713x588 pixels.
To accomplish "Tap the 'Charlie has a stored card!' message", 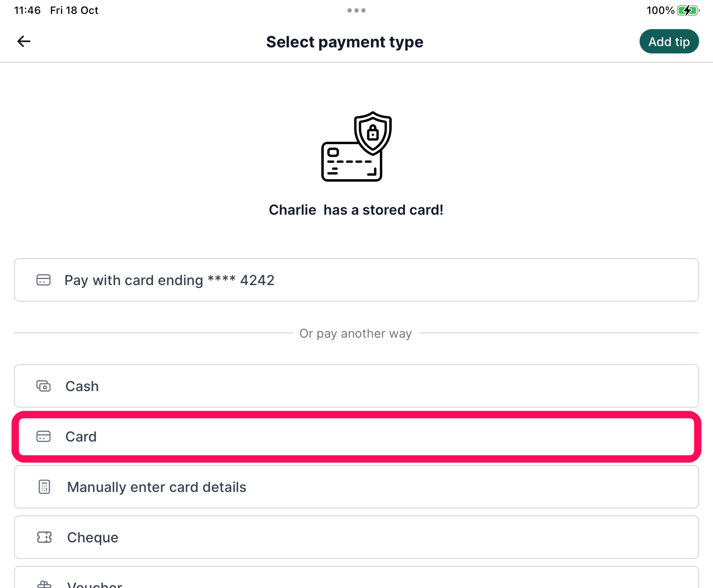I will click(x=356, y=210).
